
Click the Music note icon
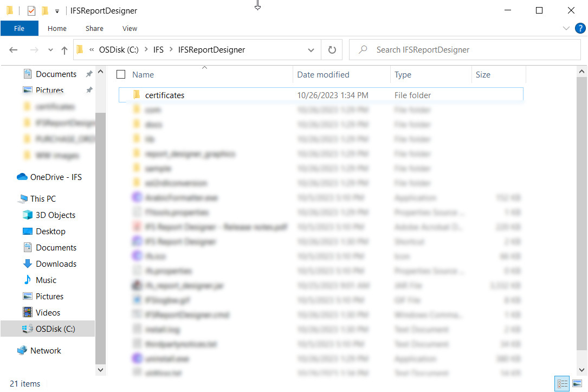pos(28,280)
